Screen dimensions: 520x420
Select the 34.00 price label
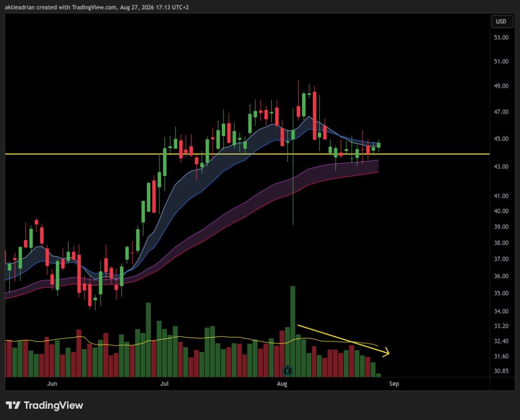[x=501, y=311]
